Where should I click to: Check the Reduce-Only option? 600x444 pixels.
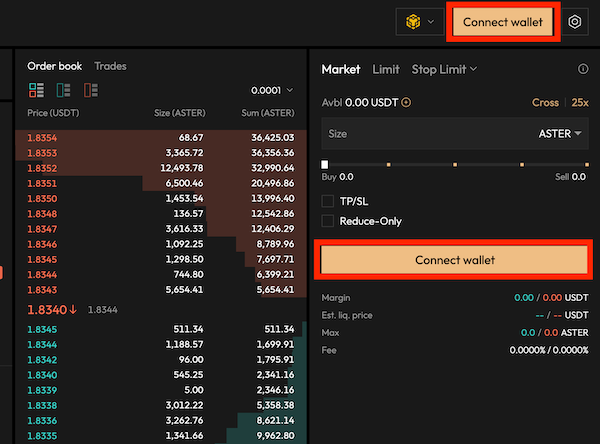click(x=328, y=221)
